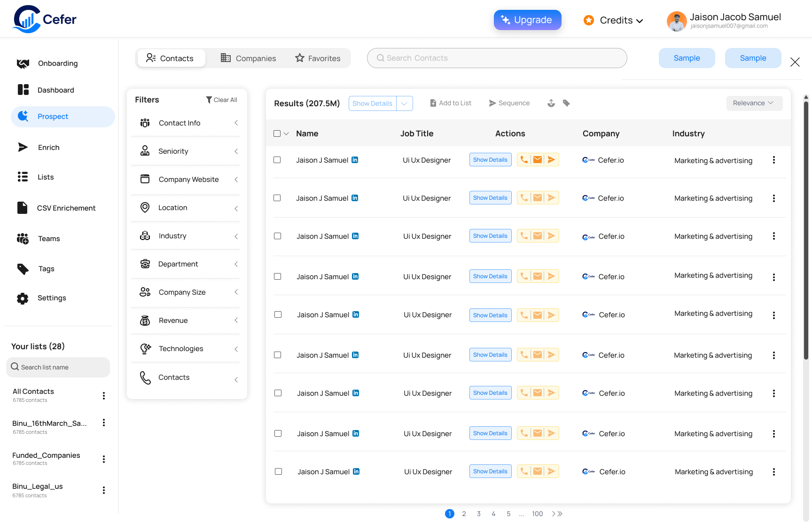Open three-dot menu for first contact row
Screen dimensions: 812x525
tap(773, 160)
